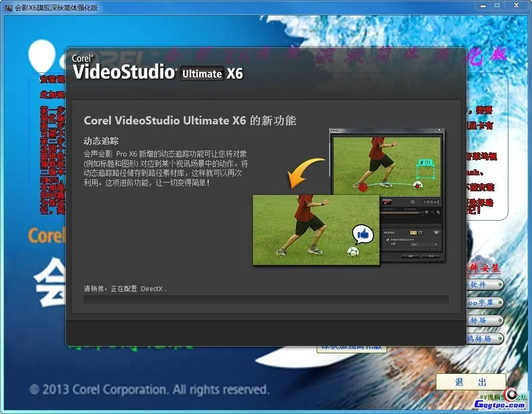Click the blue thumbs-up speech bubble icon
532x414 pixels.
[363, 235]
